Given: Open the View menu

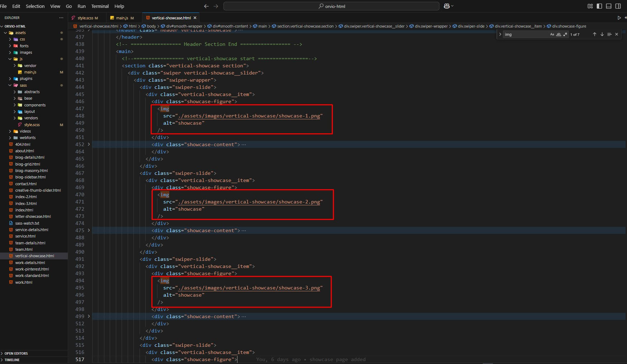Looking at the screenshot, I should [x=55, y=6].
